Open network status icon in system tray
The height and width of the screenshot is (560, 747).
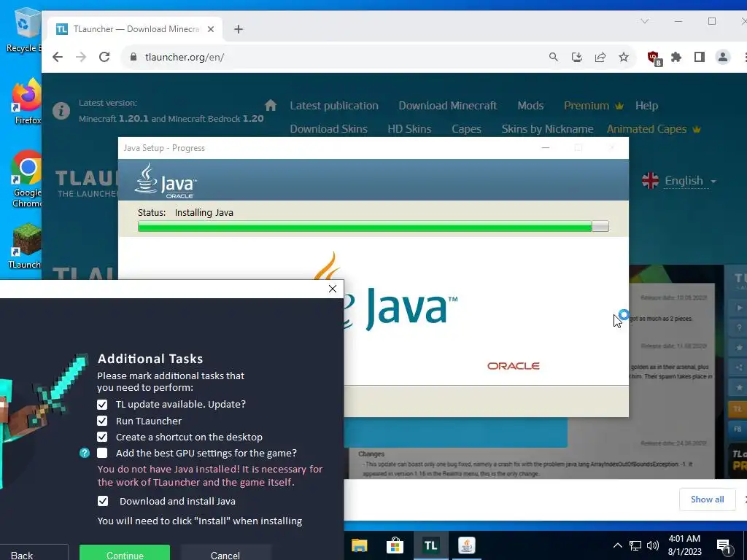point(635,545)
